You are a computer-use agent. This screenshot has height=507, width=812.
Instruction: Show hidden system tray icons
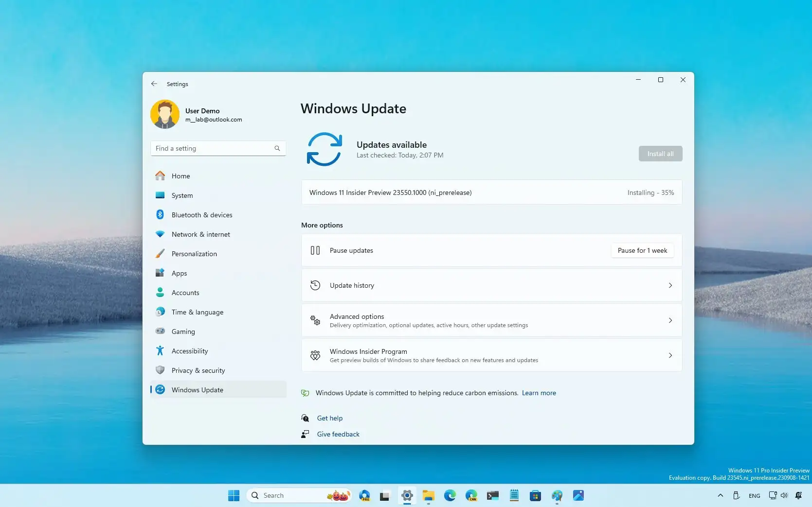click(721, 495)
